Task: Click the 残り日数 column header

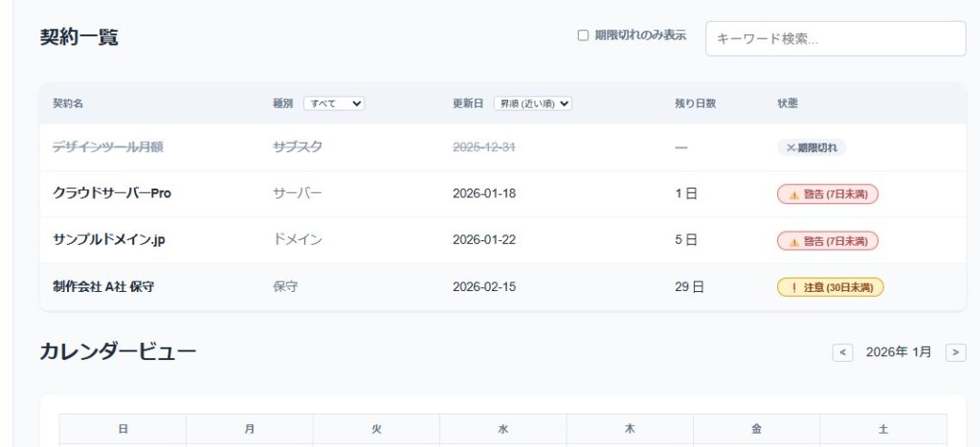Action: point(695,103)
